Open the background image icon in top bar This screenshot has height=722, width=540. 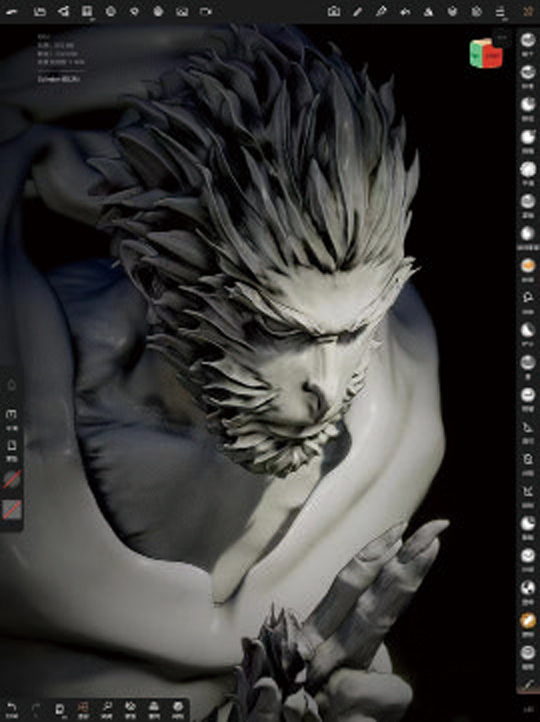click(182, 12)
